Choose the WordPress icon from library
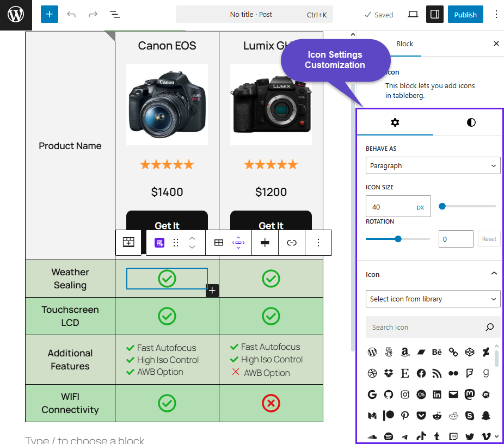 coord(372,352)
